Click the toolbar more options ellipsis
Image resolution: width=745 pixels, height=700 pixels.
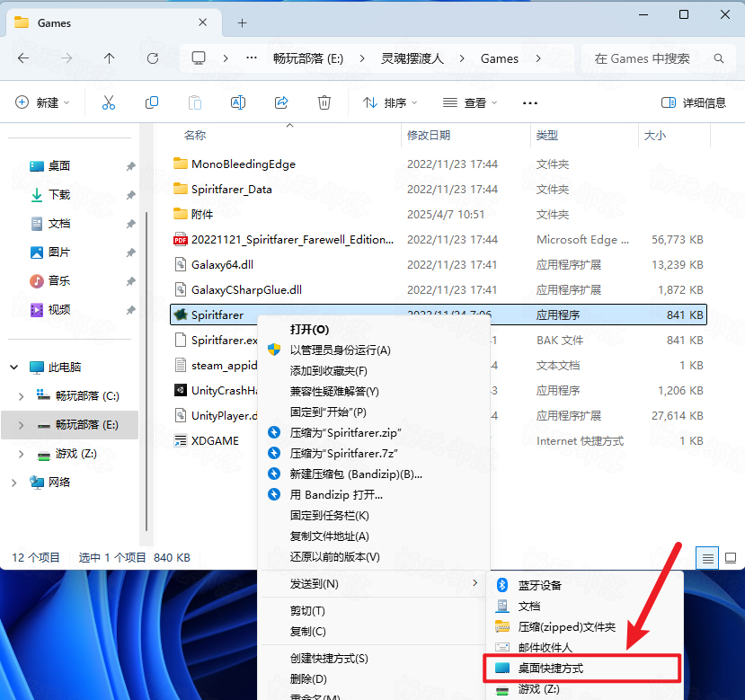(x=529, y=102)
